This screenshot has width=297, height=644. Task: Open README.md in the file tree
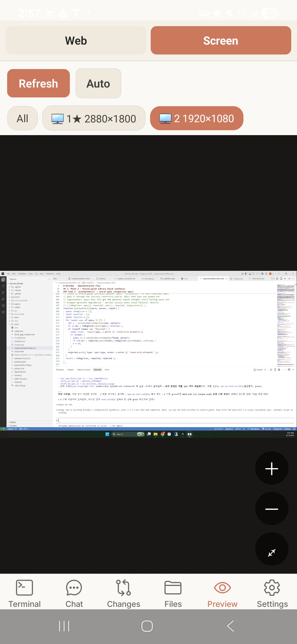coord(29,372)
